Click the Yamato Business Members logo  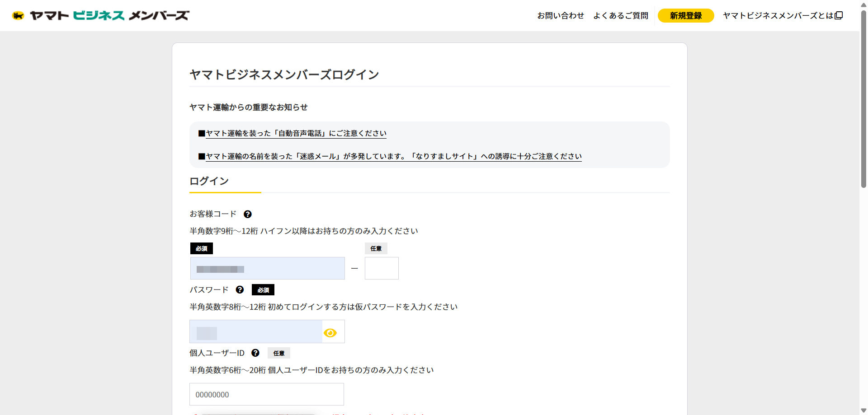[100, 15]
